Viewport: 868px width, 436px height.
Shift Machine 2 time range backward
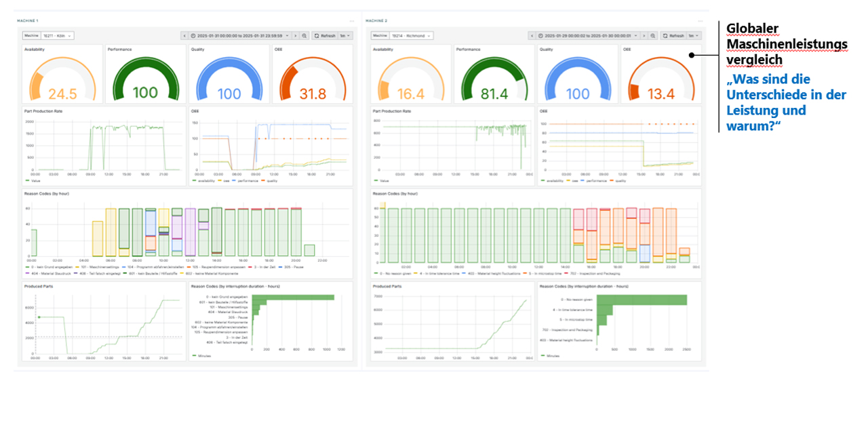[532, 35]
